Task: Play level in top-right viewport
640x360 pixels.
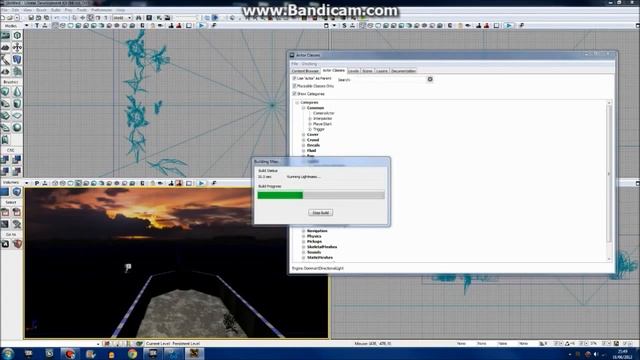Action: tap(509, 25)
